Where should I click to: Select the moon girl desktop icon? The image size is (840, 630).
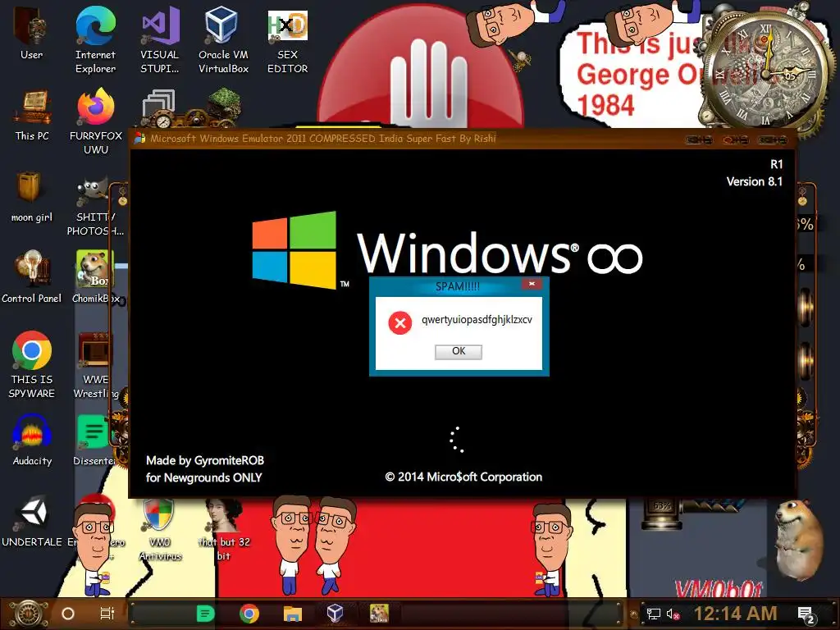click(x=32, y=197)
